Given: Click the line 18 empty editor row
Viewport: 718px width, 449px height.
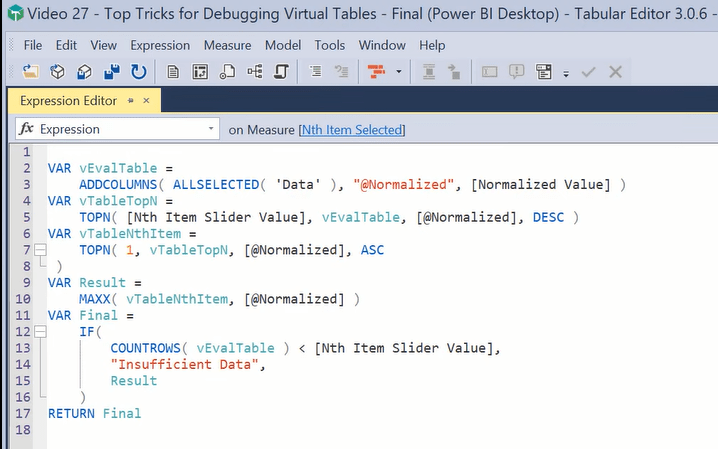Looking at the screenshot, I should coord(382,430).
